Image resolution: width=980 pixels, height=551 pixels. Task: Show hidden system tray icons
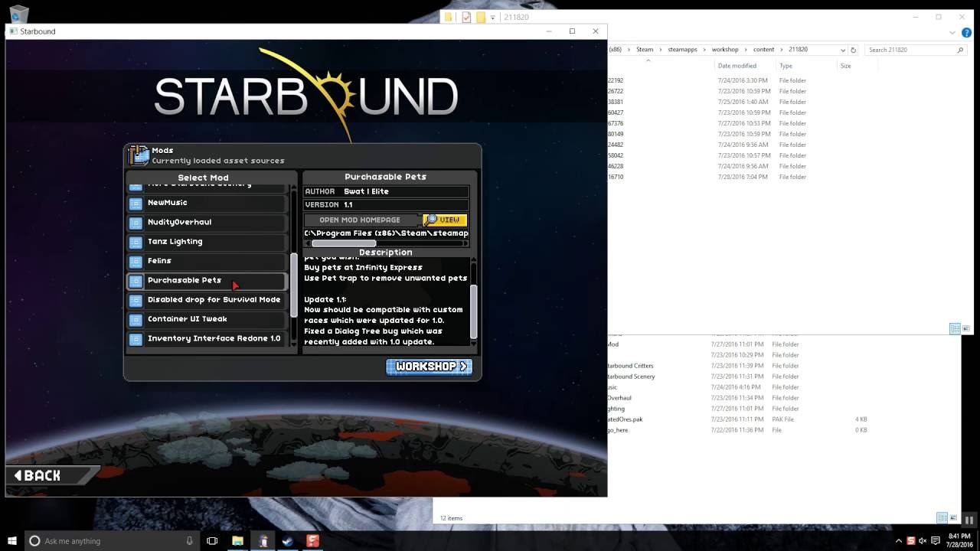point(897,540)
